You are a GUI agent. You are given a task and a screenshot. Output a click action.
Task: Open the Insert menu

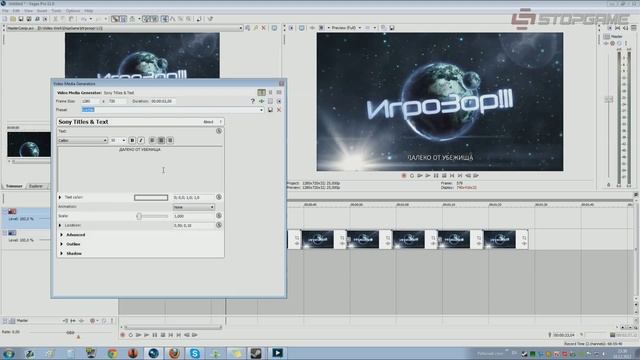(x=42, y=11)
